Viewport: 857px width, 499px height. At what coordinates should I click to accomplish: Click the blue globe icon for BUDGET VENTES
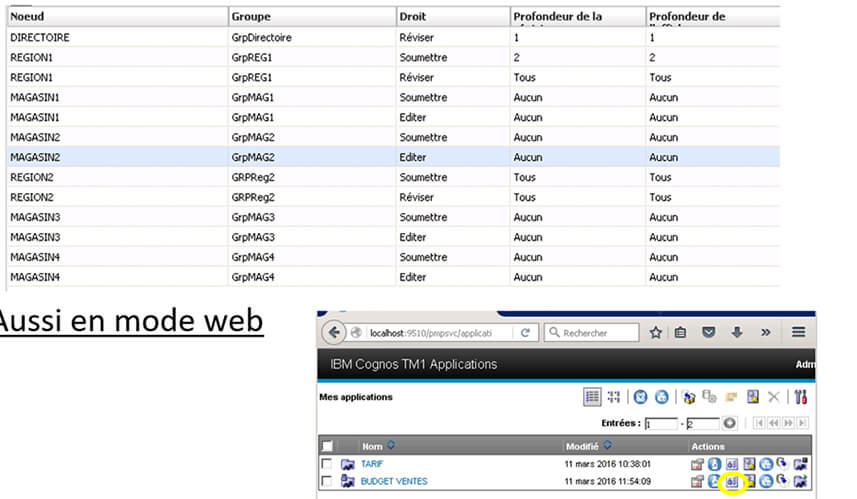click(x=766, y=482)
